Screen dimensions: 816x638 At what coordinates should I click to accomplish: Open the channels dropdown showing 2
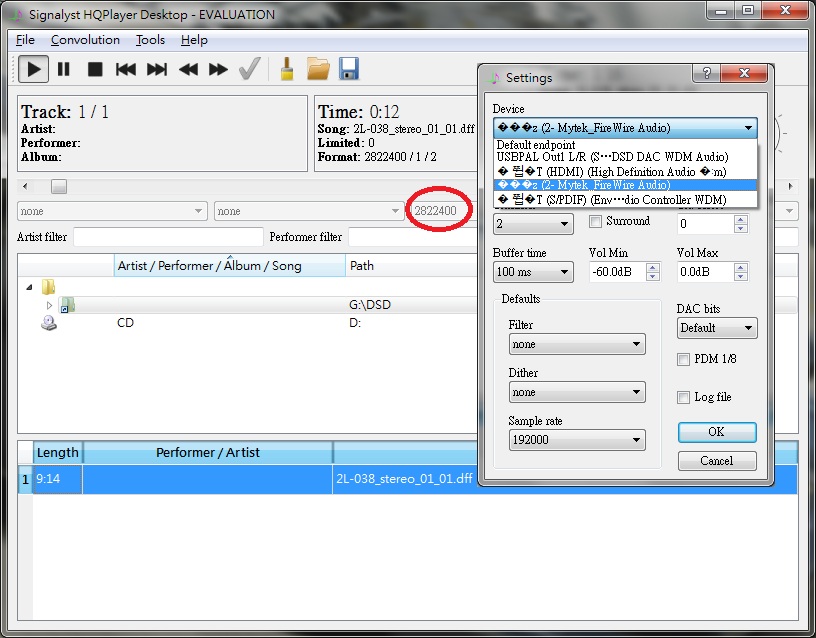click(533, 224)
